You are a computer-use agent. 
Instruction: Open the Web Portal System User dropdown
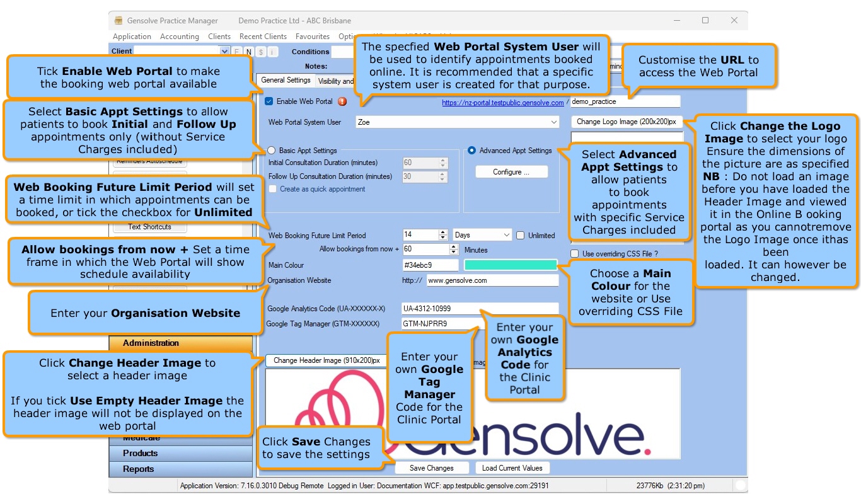click(x=553, y=122)
